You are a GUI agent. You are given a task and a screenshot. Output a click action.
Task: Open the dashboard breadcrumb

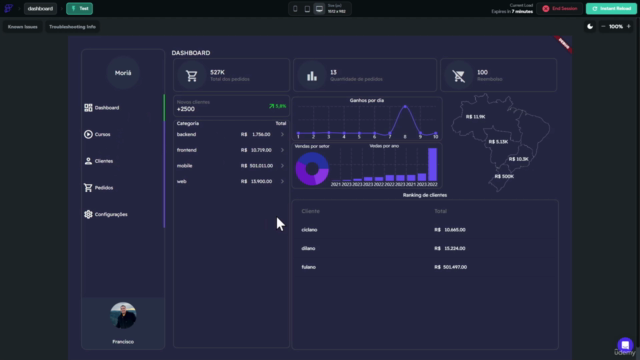point(40,9)
